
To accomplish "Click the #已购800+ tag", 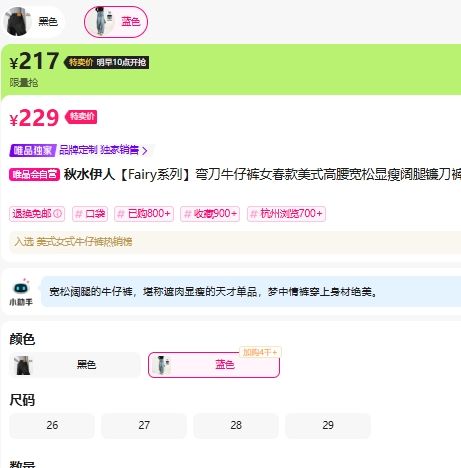I will point(144,214).
